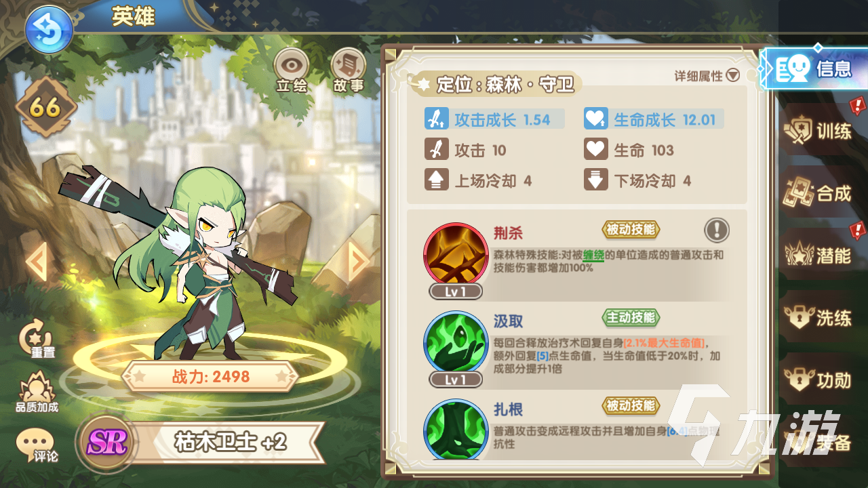Open the 功勋 merit tab

coord(822,380)
